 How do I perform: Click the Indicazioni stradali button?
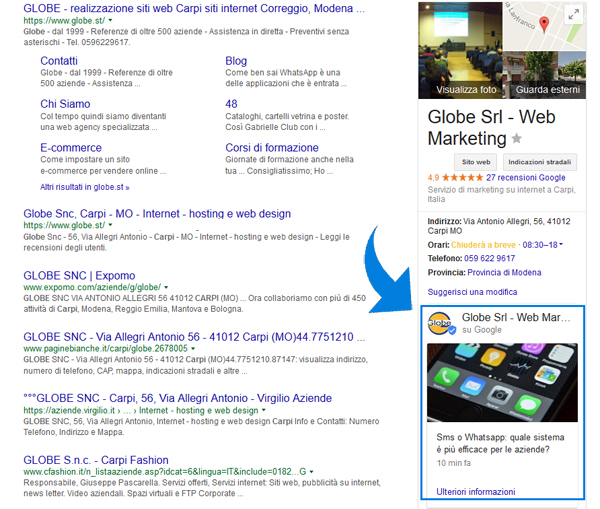point(540,162)
